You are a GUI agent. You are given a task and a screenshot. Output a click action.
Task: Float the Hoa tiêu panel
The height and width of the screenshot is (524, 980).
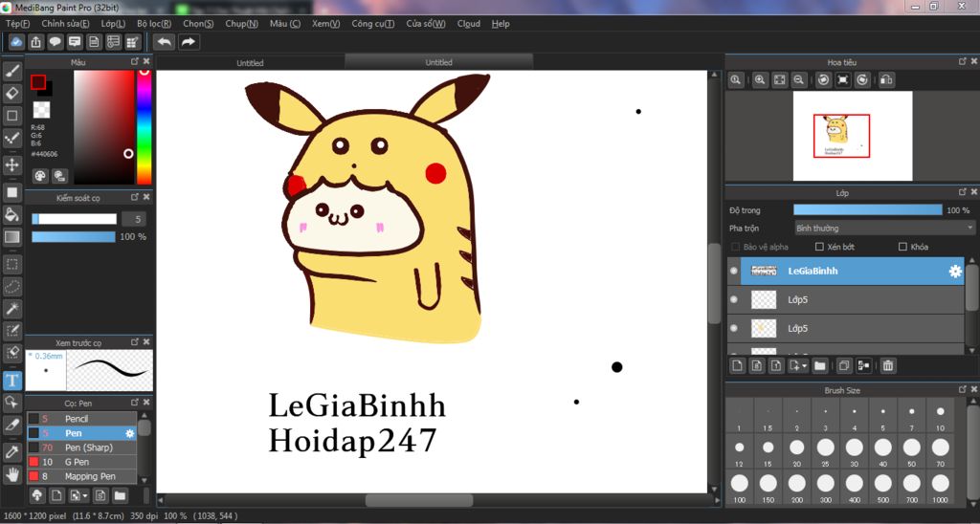[x=963, y=62]
